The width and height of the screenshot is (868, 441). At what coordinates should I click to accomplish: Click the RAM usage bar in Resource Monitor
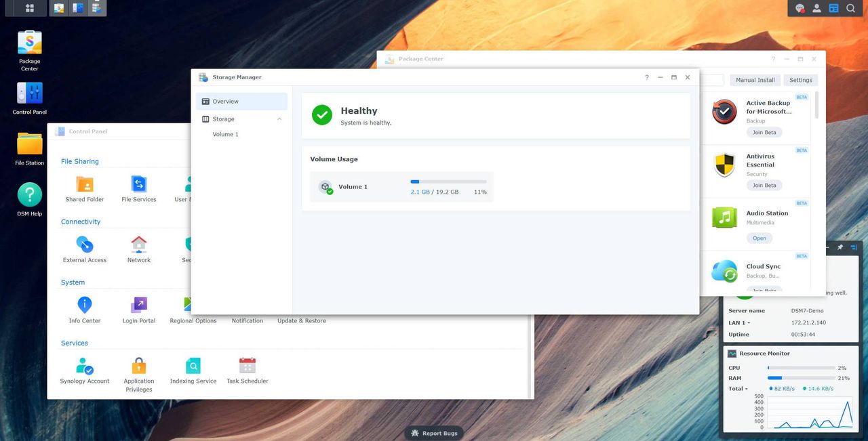pyautogui.click(x=801, y=378)
